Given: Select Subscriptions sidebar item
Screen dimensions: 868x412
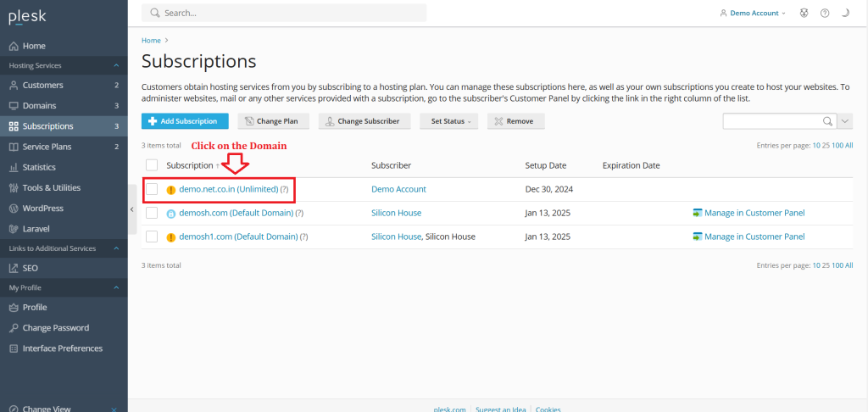Looking at the screenshot, I should tap(64, 126).
